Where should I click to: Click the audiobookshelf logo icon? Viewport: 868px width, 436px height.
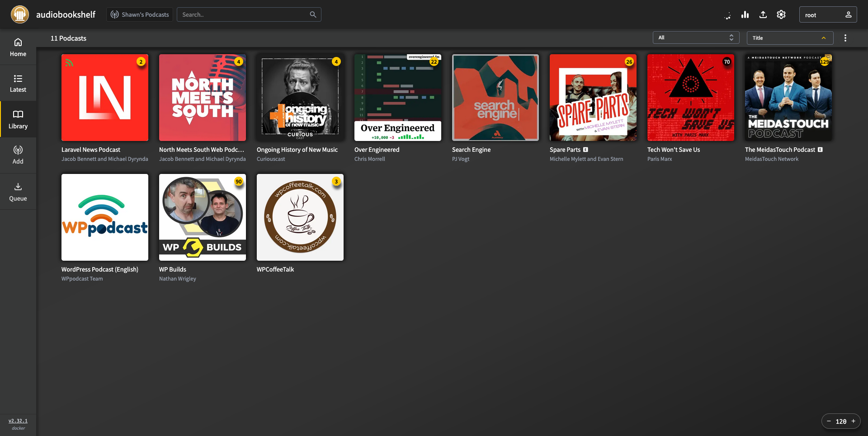[20, 14]
